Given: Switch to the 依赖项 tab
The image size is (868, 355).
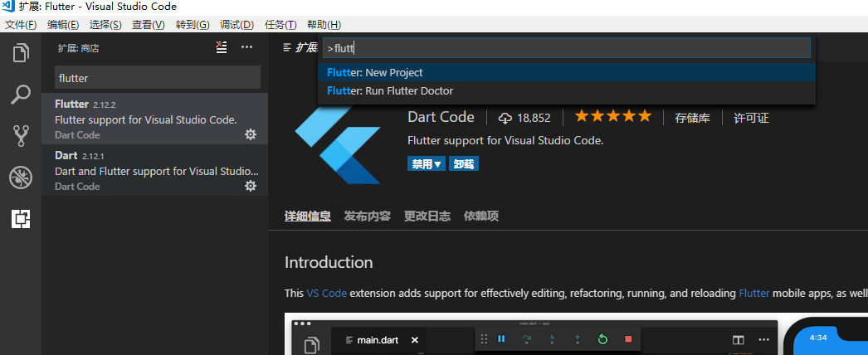Looking at the screenshot, I should click(481, 216).
